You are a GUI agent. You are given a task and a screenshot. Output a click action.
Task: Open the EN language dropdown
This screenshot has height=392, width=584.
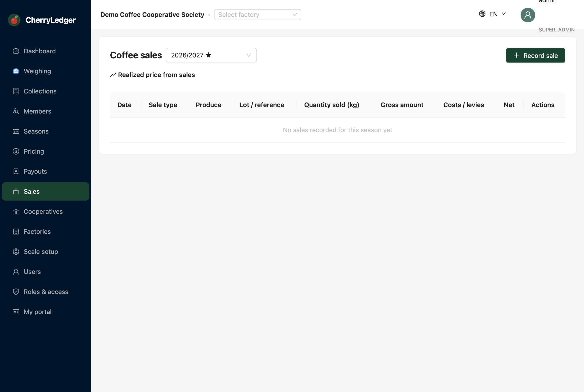click(493, 14)
